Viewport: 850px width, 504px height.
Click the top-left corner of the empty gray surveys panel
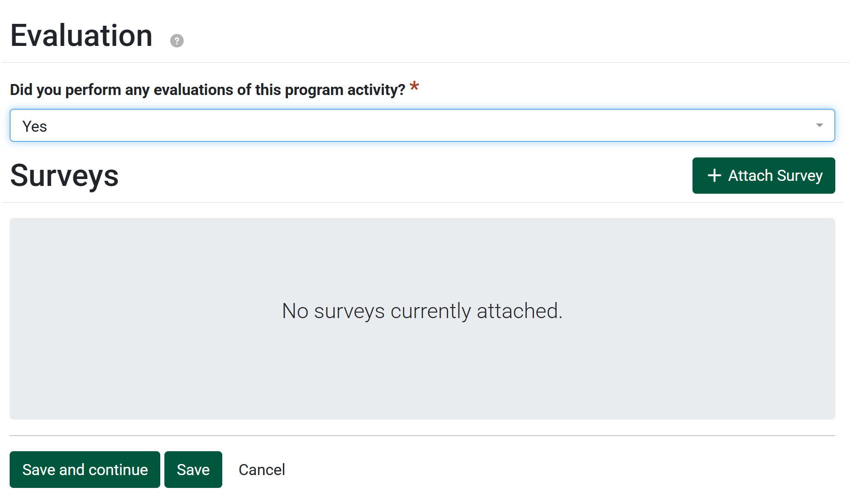pyautogui.click(x=14, y=222)
